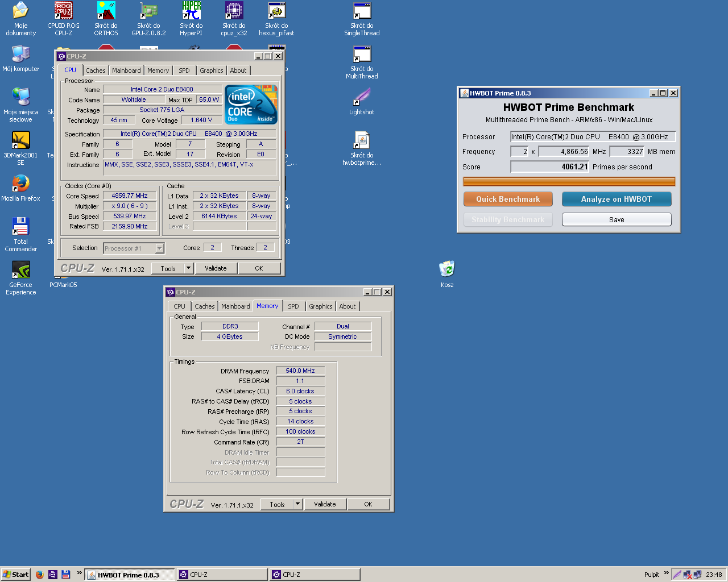This screenshot has height=582, width=728.
Task: Open SingleThread shortcut icon
Action: pos(362,19)
